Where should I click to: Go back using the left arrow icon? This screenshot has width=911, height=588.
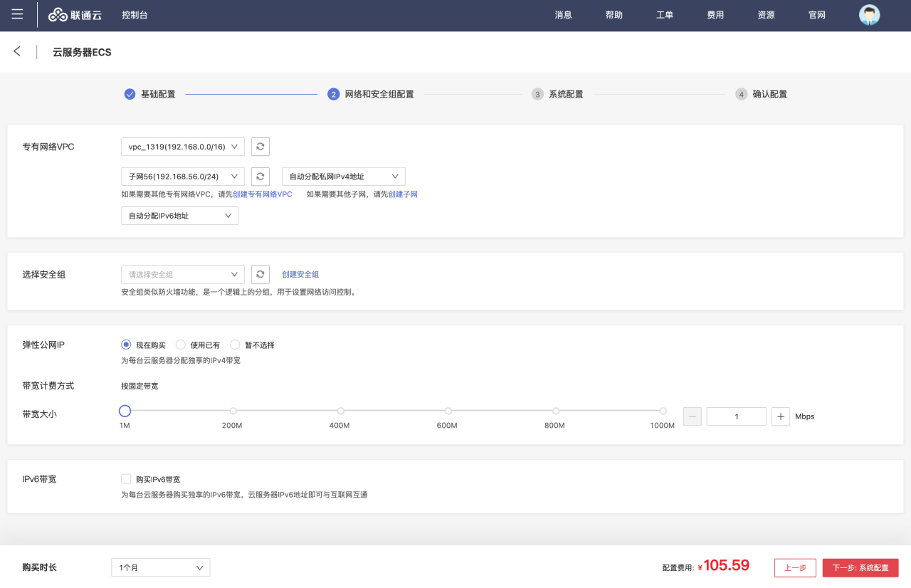pos(17,52)
